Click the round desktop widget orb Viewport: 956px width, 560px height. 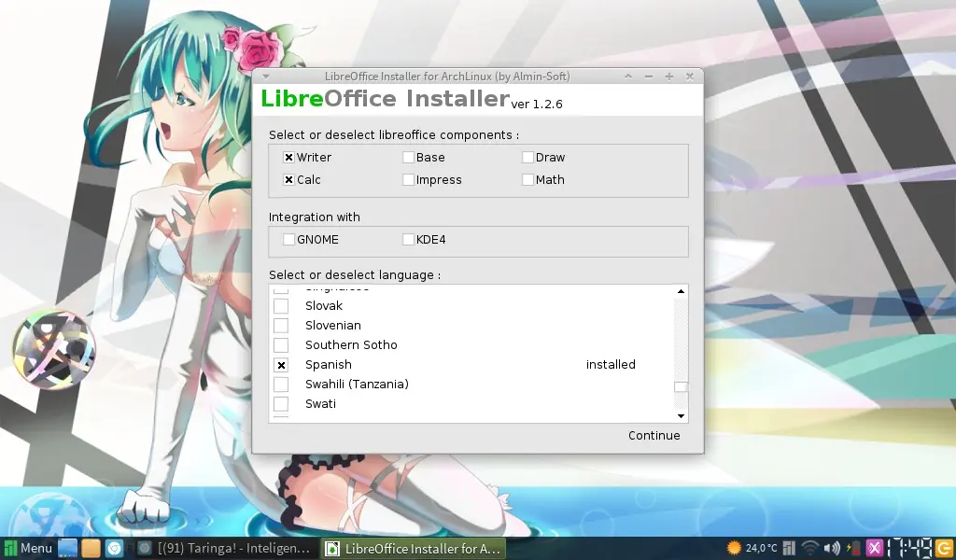point(53,348)
